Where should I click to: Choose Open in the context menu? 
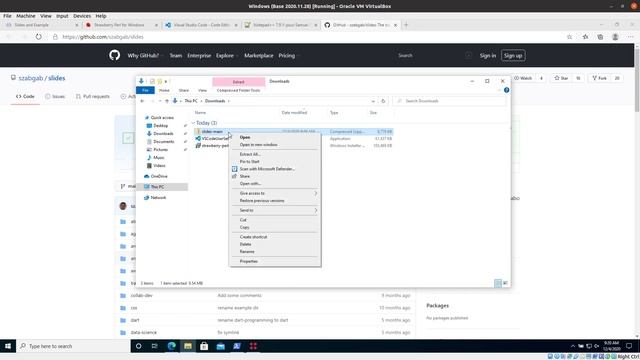coord(245,137)
